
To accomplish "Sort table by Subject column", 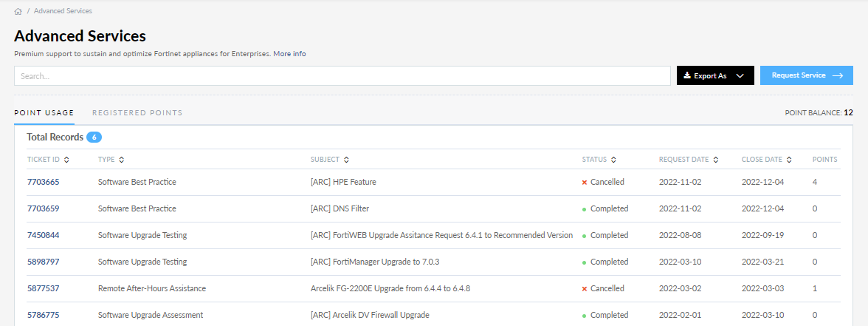I will [346, 160].
